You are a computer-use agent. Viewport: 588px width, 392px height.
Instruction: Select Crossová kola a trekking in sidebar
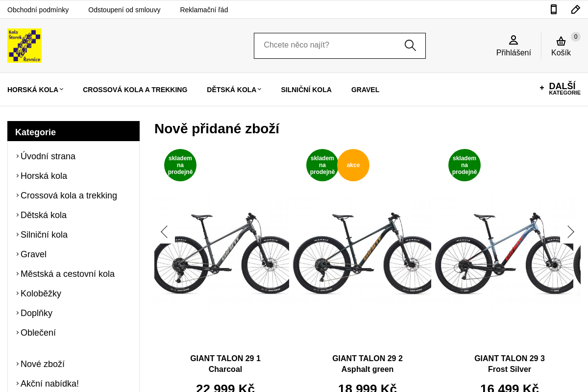[x=69, y=196]
